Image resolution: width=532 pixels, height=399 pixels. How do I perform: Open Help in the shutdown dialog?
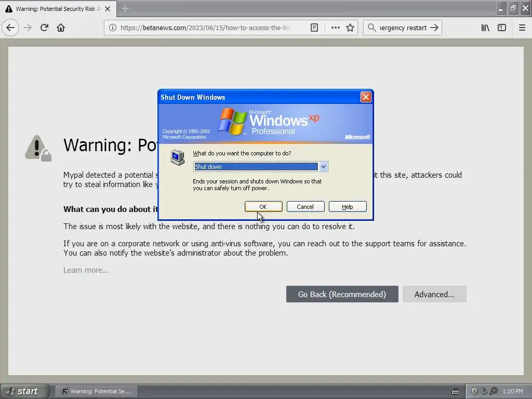point(348,207)
